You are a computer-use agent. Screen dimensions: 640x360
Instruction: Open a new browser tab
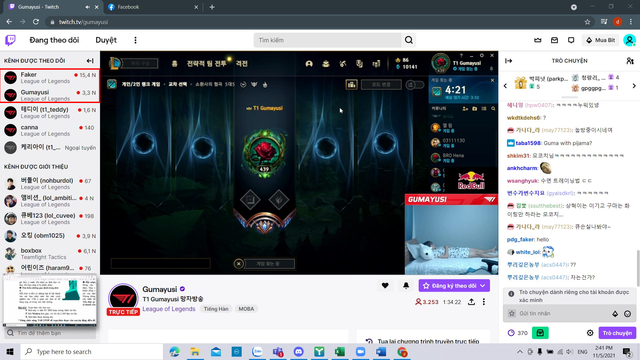pyautogui.click(x=212, y=7)
